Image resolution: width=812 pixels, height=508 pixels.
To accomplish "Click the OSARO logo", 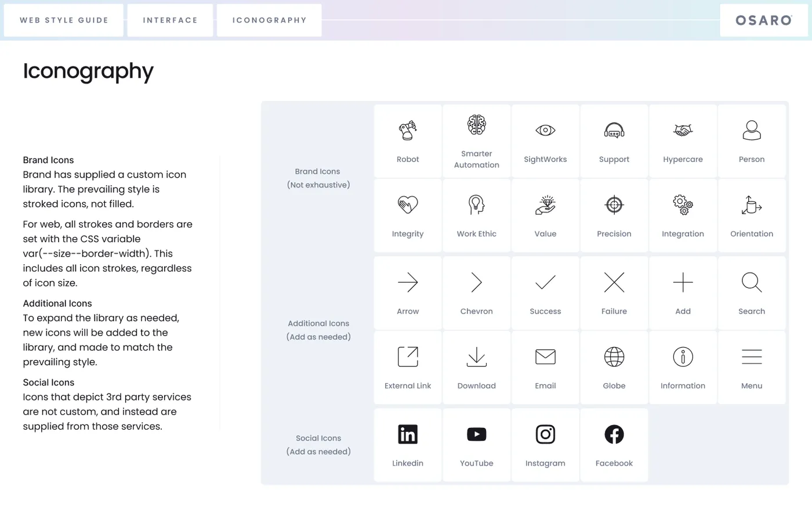I will pos(764,20).
